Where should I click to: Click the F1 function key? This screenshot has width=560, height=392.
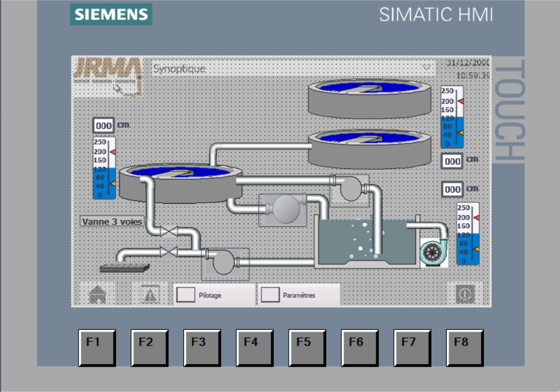click(97, 348)
